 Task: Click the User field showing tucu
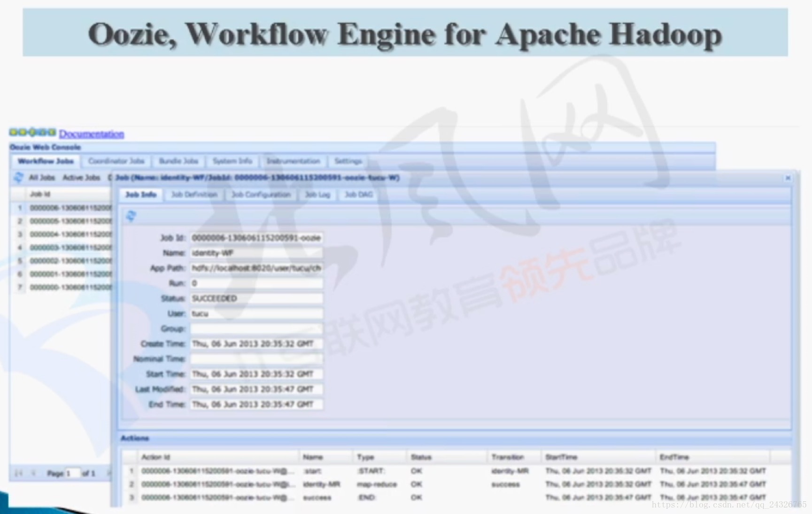[256, 313]
